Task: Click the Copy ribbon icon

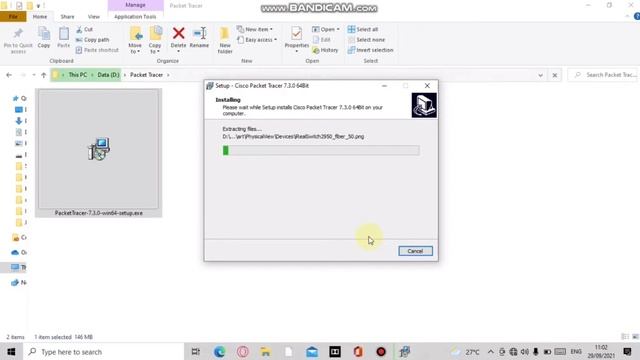Action: click(44, 38)
